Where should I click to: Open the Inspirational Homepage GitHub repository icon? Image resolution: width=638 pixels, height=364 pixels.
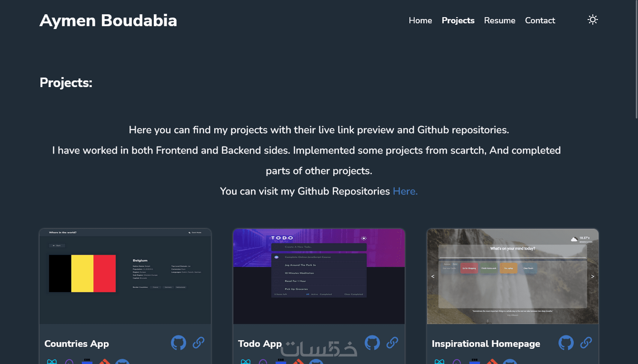click(x=566, y=343)
